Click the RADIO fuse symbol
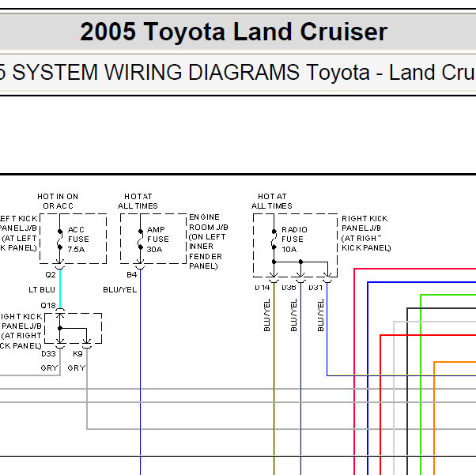The height and width of the screenshot is (475, 476). point(274,239)
